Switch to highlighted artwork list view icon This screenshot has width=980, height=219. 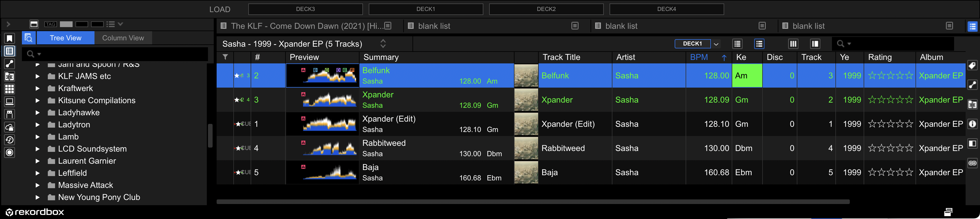coord(759,44)
